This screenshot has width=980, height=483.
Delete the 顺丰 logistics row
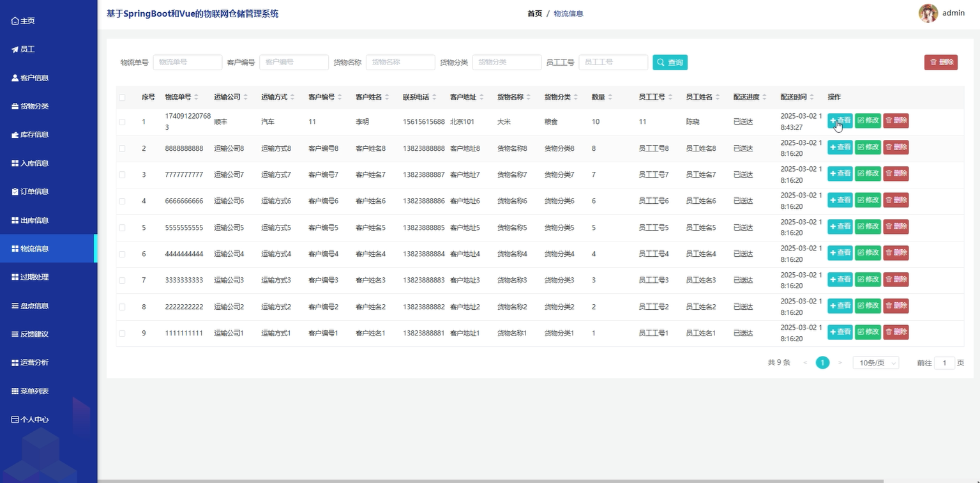pyautogui.click(x=896, y=121)
